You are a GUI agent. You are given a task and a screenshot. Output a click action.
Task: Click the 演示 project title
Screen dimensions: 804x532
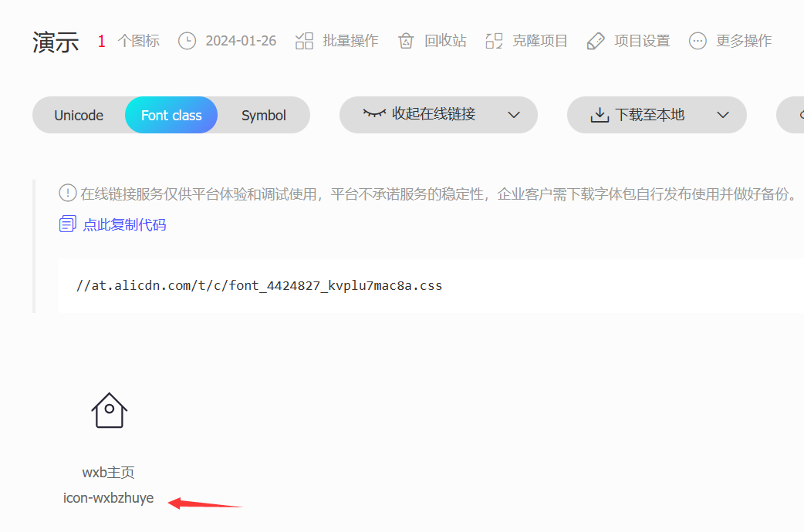[x=56, y=42]
